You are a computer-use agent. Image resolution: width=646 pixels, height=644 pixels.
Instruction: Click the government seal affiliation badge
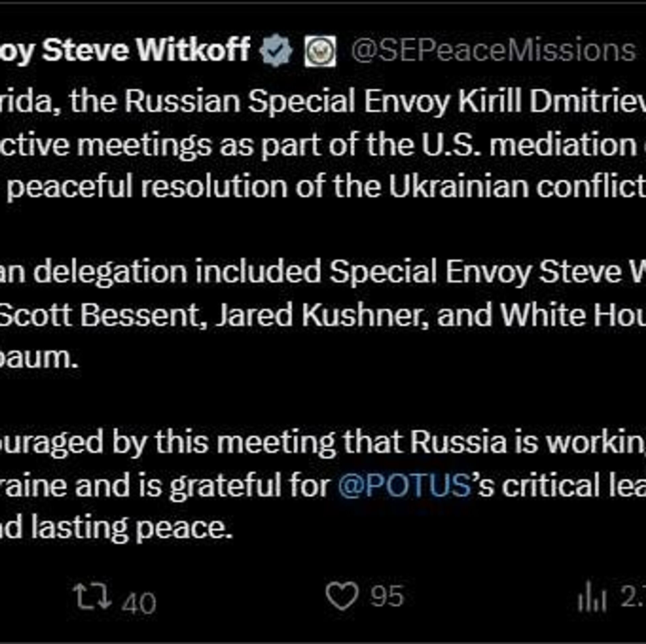[320, 51]
